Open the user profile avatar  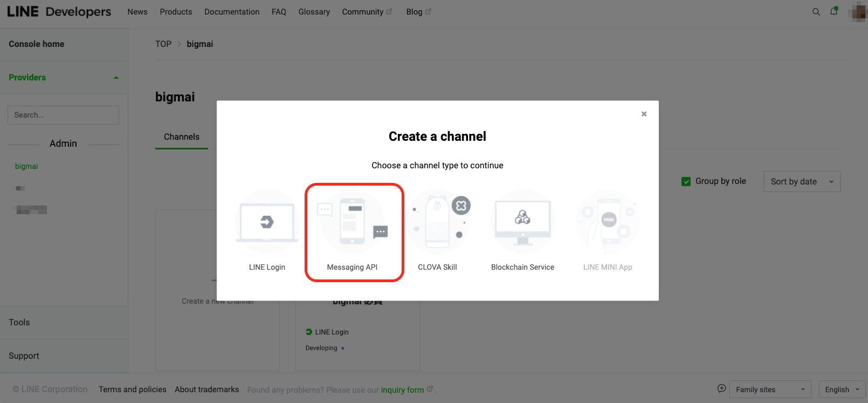click(858, 12)
